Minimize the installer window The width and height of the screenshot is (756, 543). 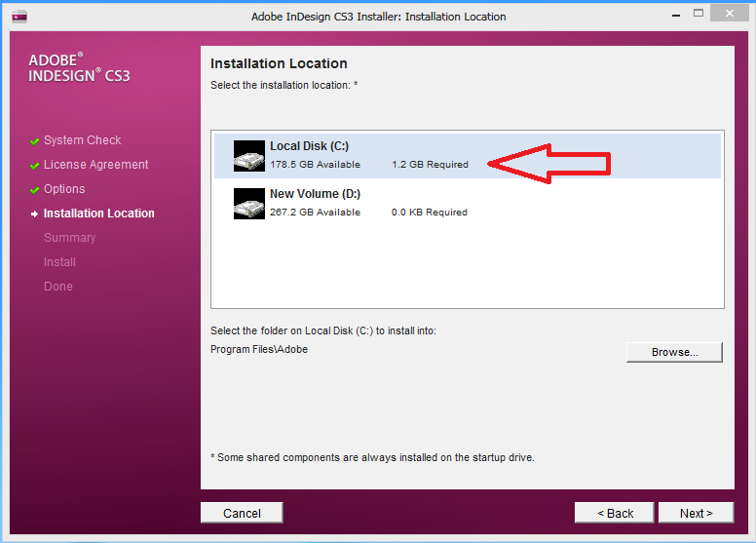[676, 16]
